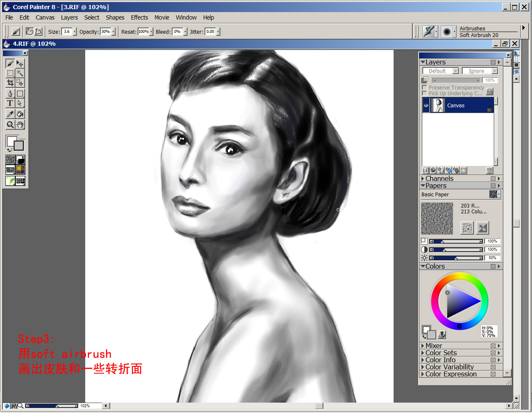The width and height of the screenshot is (532, 413).
Task: Click the Freehand Strokes icon
Action: 30,32
